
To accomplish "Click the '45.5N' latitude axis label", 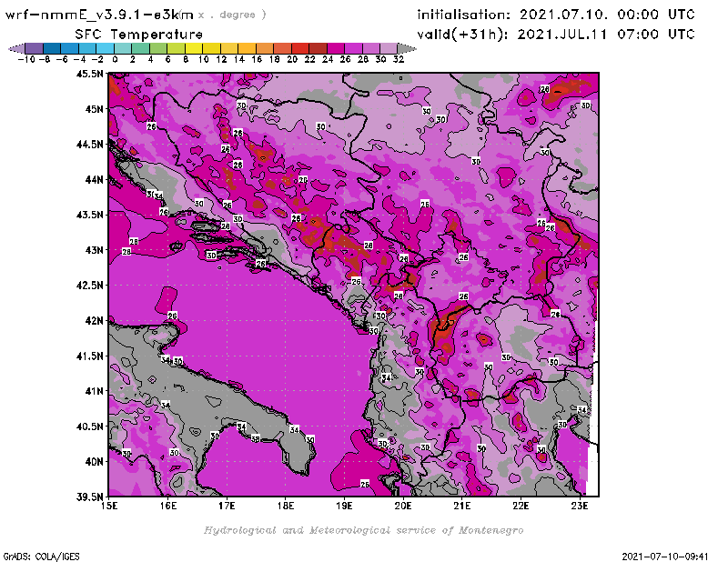I will (x=89, y=74).
